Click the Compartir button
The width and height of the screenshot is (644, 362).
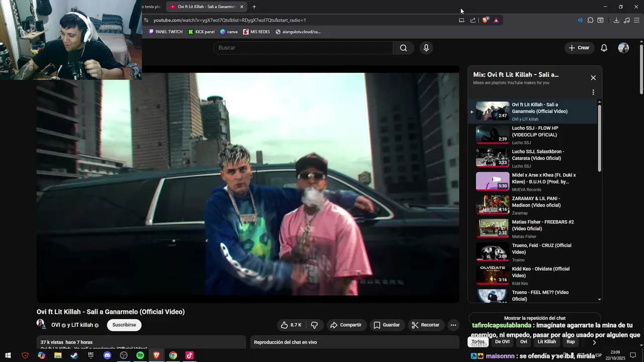(x=346, y=325)
